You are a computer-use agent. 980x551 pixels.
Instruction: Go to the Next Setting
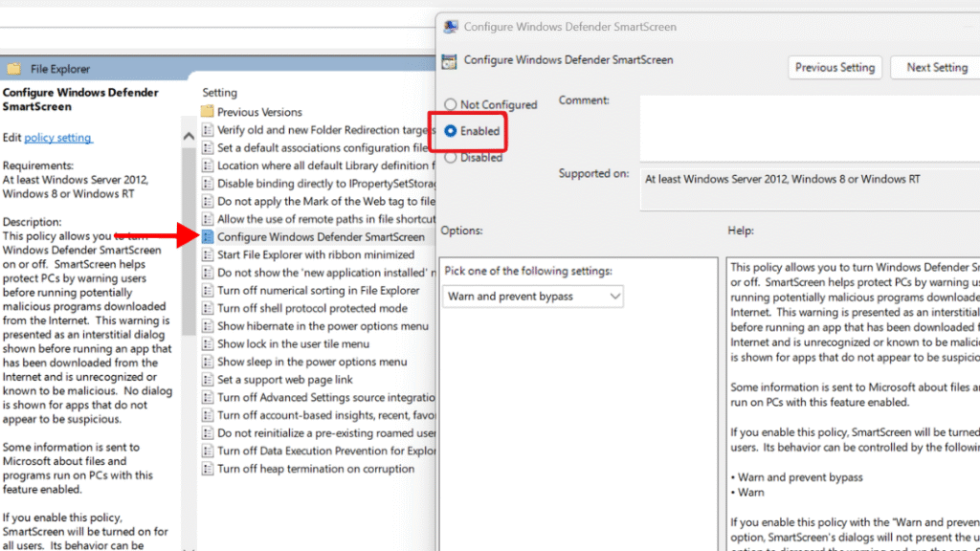[937, 68]
